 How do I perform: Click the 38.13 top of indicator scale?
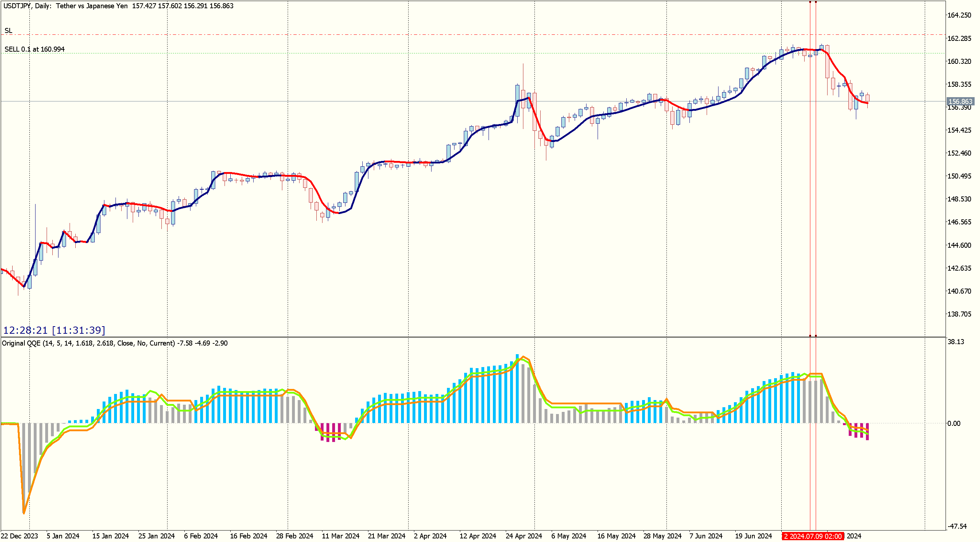956,342
